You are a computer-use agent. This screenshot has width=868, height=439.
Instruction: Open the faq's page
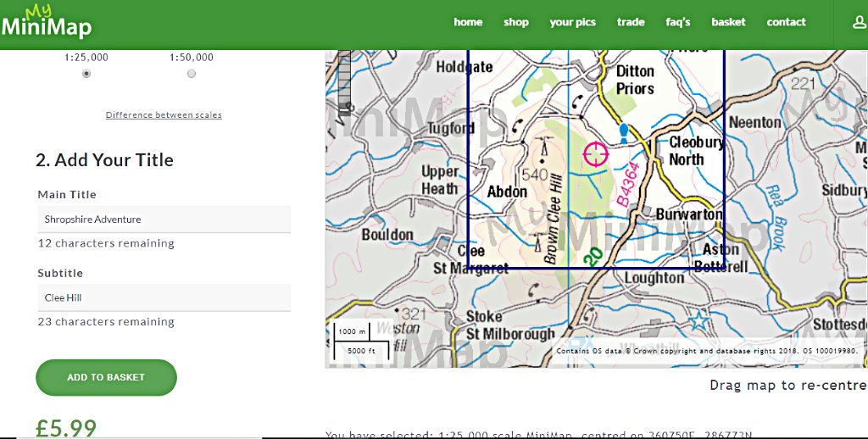click(x=678, y=22)
